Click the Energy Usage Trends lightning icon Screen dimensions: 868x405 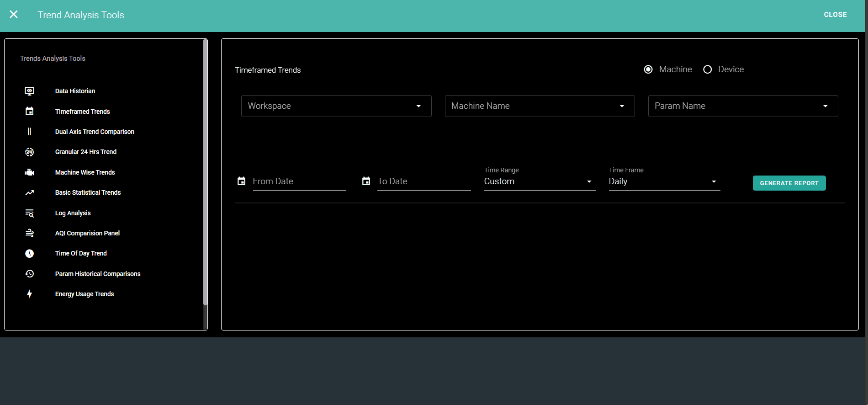click(29, 294)
